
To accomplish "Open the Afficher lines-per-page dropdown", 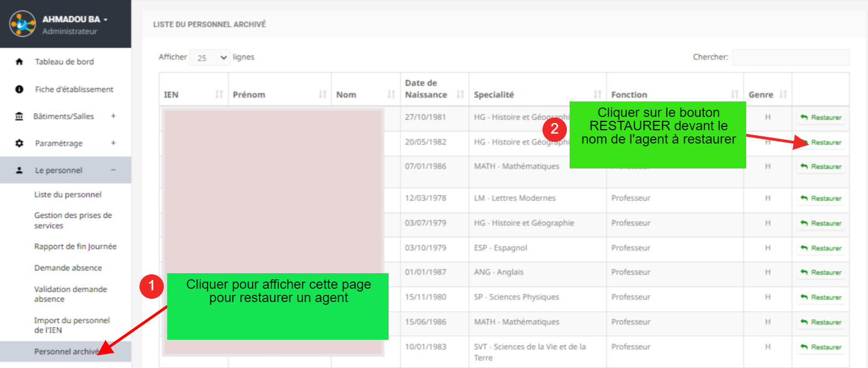I will coord(210,58).
